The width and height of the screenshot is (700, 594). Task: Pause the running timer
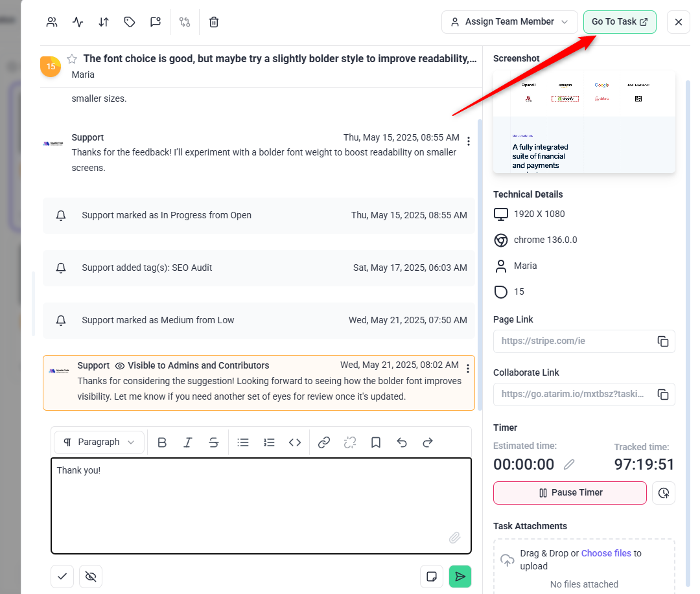point(570,493)
